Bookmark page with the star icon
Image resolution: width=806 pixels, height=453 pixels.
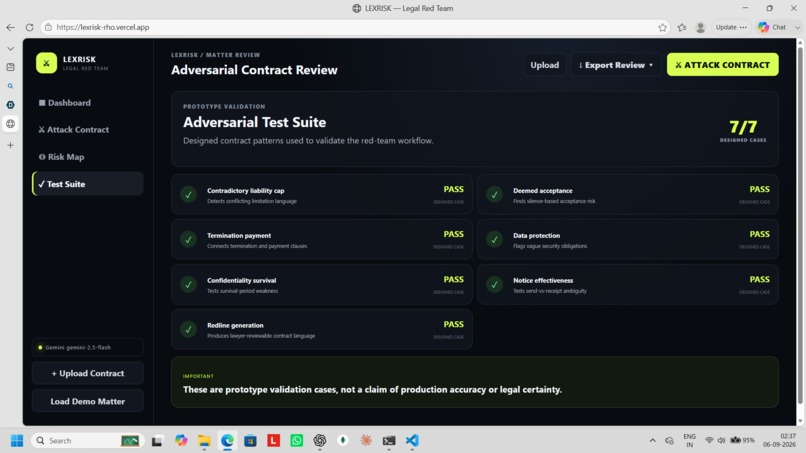point(662,27)
